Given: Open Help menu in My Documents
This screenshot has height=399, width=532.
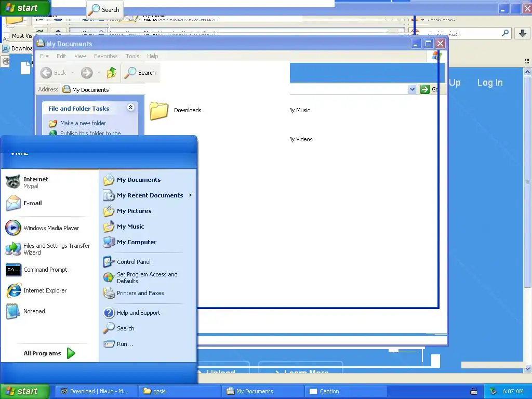Looking at the screenshot, I should pyautogui.click(x=152, y=56).
